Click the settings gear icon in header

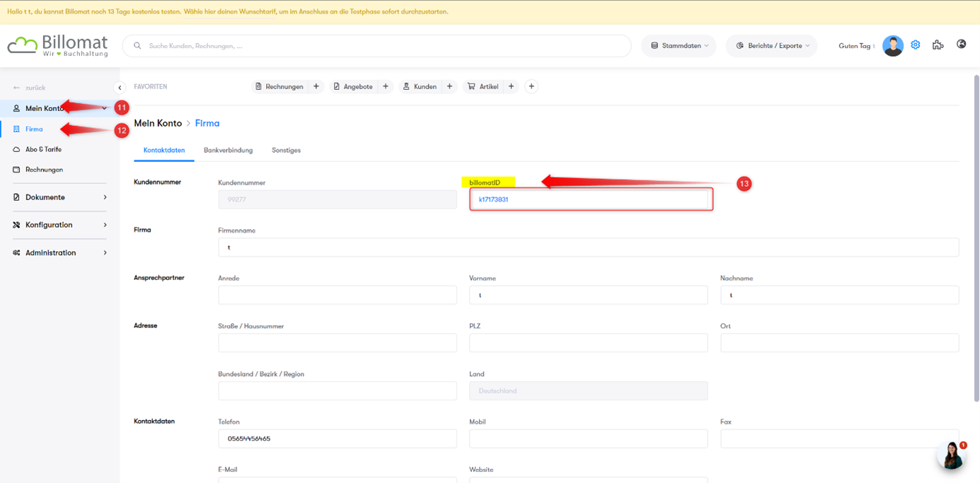(915, 45)
